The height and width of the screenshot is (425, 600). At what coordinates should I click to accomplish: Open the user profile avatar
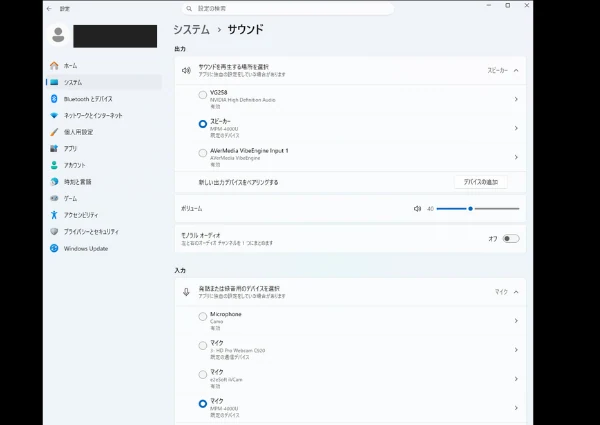point(58,35)
